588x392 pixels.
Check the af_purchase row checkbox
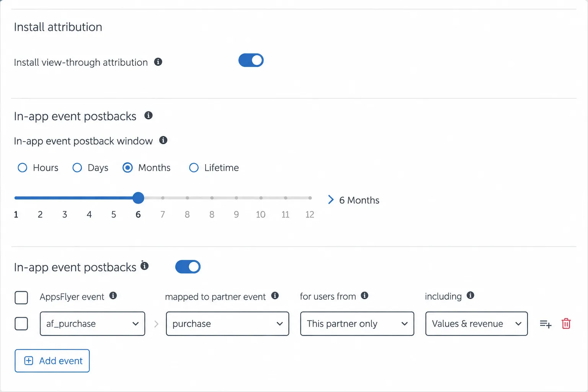21,323
